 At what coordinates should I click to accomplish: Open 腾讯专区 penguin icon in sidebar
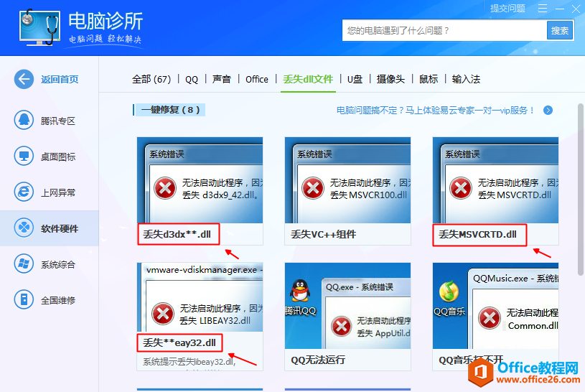coord(24,120)
